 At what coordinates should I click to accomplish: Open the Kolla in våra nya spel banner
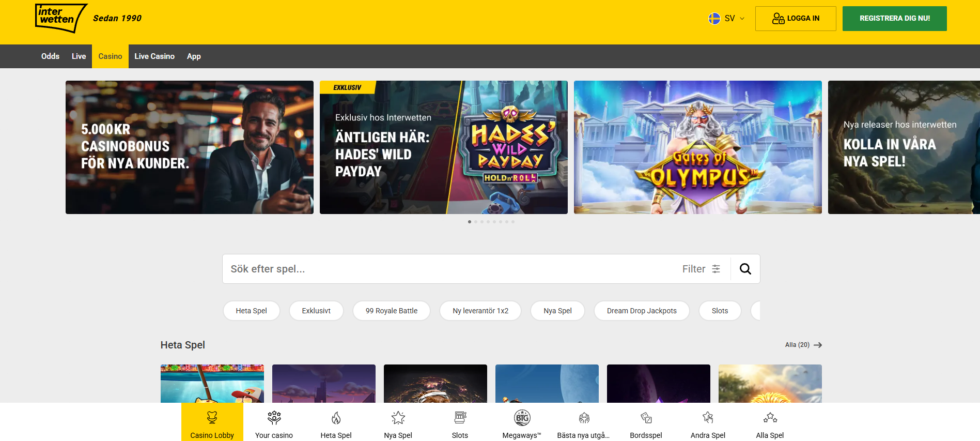(x=904, y=147)
